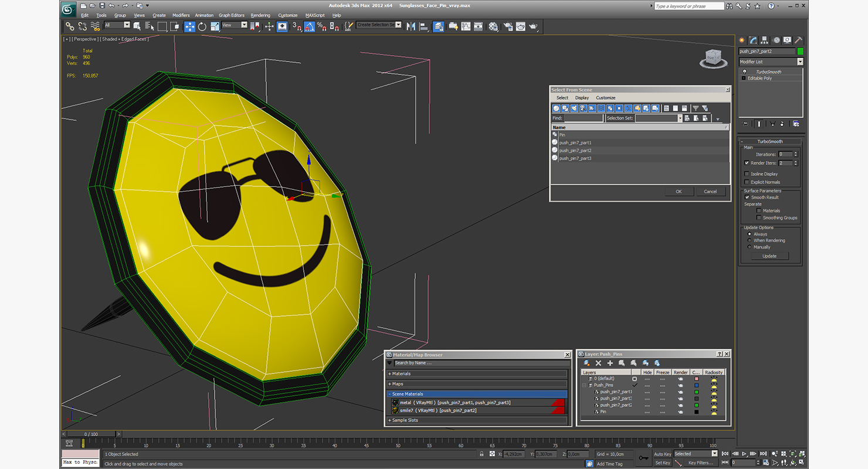Viewport: 868px width, 469px height.
Task: Toggle the Render Iters checkbox
Action: (x=747, y=163)
